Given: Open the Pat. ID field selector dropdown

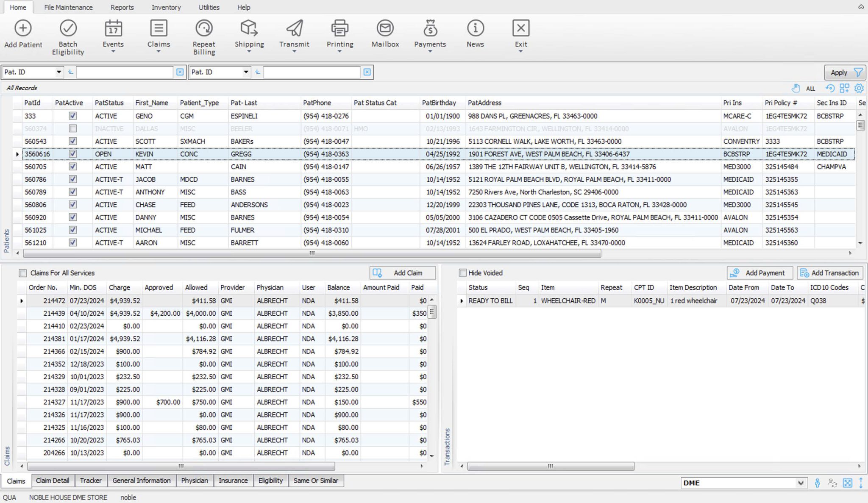Looking at the screenshot, I should click(59, 72).
